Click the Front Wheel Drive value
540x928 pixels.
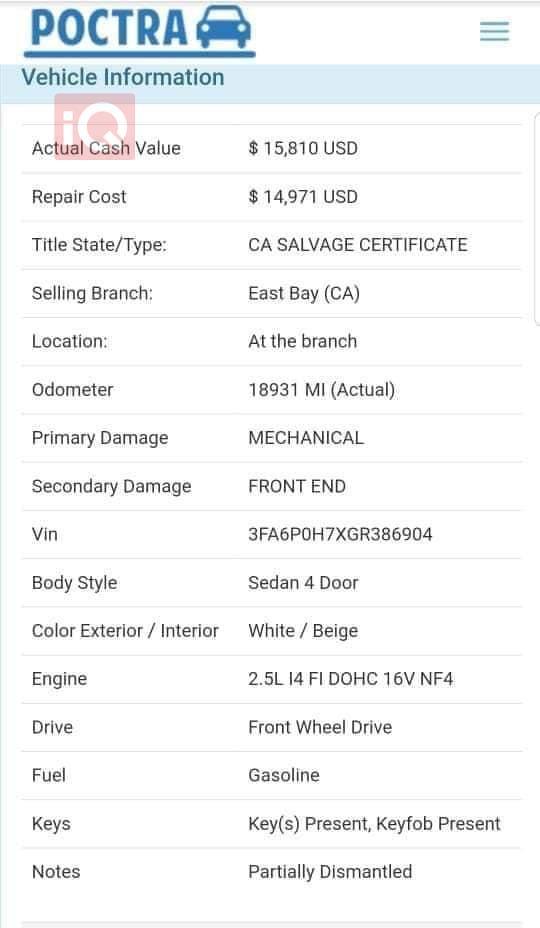point(320,727)
